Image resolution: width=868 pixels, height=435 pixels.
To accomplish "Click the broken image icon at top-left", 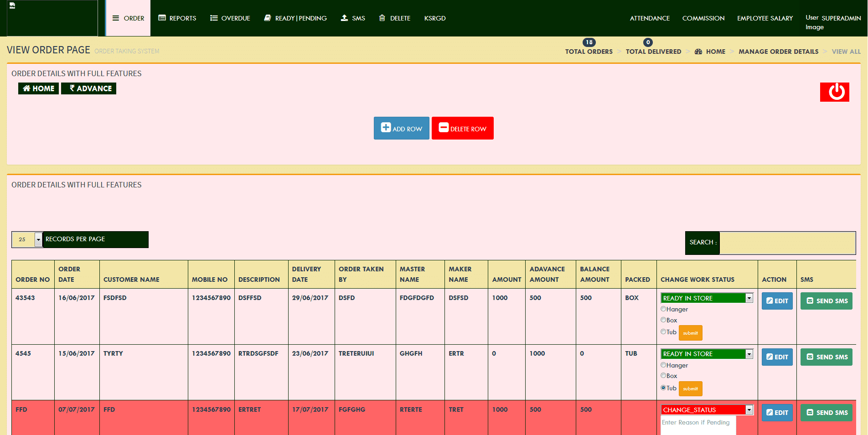I will [x=12, y=5].
